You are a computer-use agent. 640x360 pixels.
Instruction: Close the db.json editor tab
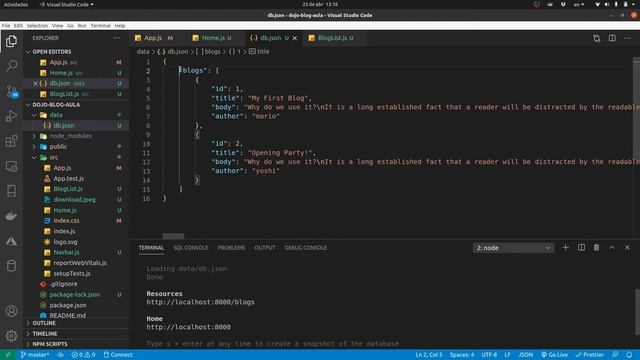tap(295, 38)
